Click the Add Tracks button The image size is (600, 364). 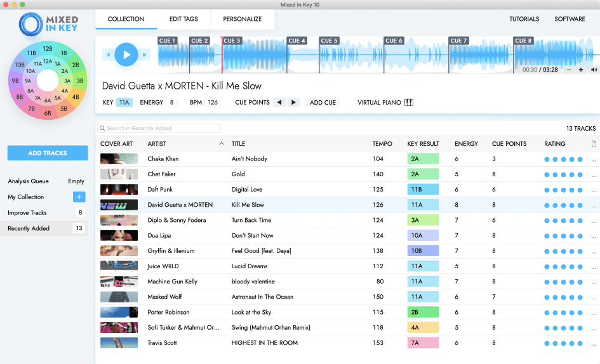pos(48,153)
